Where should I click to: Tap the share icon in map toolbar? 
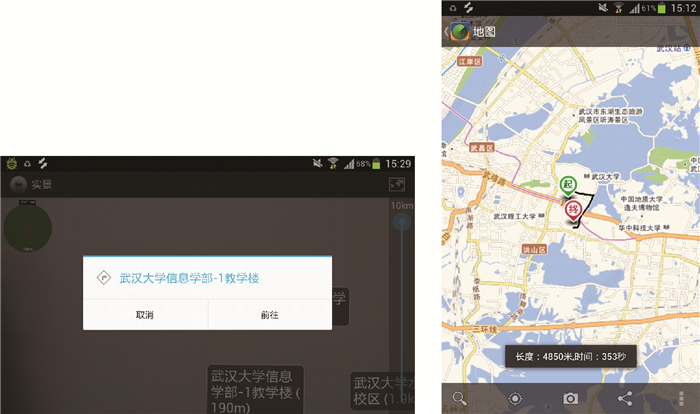tap(625, 398)
